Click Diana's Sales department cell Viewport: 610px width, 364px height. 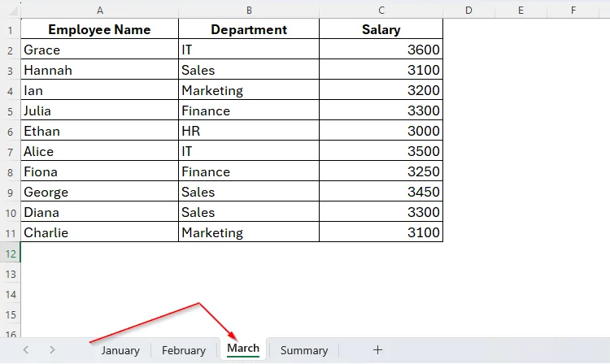(249, 212)
